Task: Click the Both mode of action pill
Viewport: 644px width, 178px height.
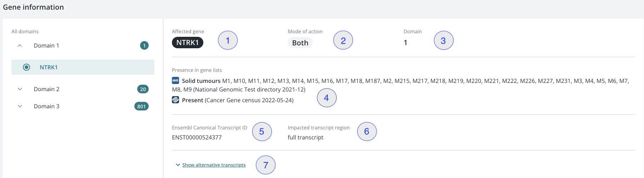Action: (300, 43)
